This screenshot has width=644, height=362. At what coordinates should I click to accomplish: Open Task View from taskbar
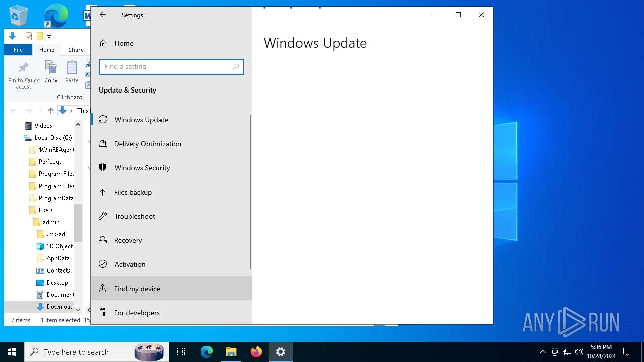pos(181,352)
